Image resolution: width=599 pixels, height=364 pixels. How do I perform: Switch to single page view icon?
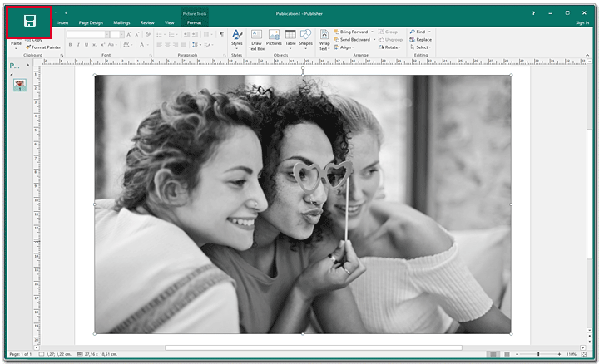pos(493,354)
